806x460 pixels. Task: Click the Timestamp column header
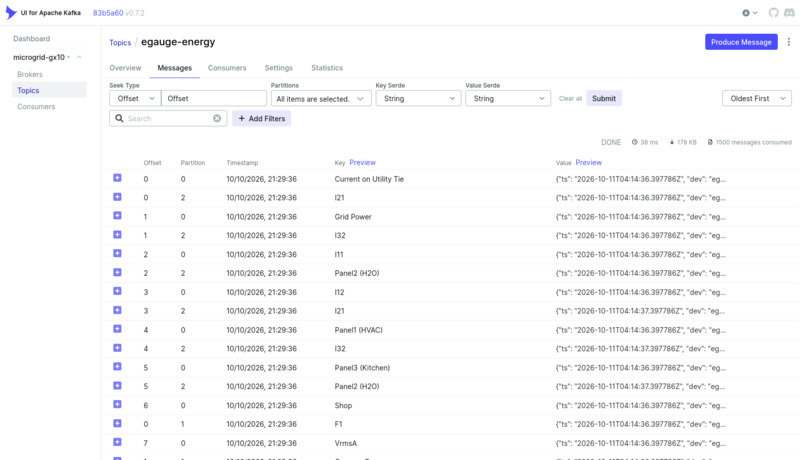click(242, 163)
